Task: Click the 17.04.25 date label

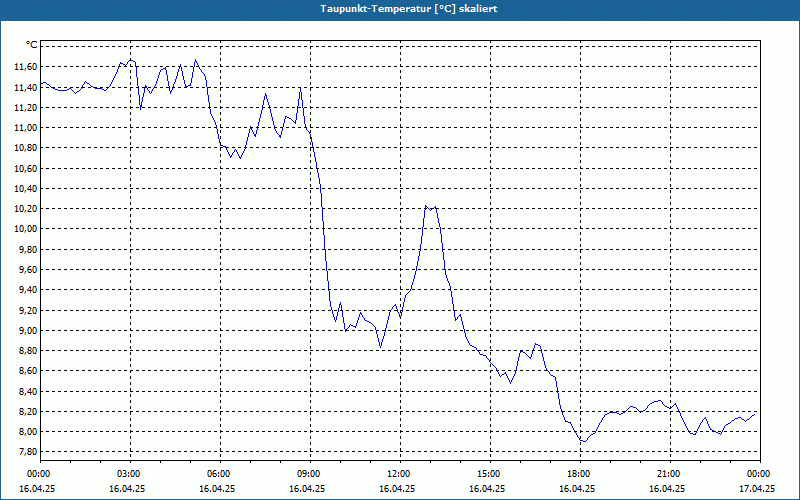Action: coord(758,488)
